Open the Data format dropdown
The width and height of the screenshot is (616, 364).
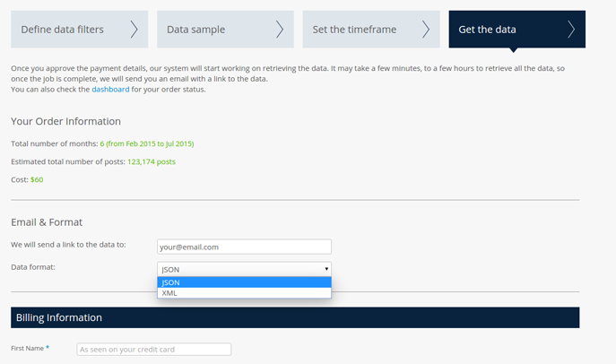[x=244, y=269]
